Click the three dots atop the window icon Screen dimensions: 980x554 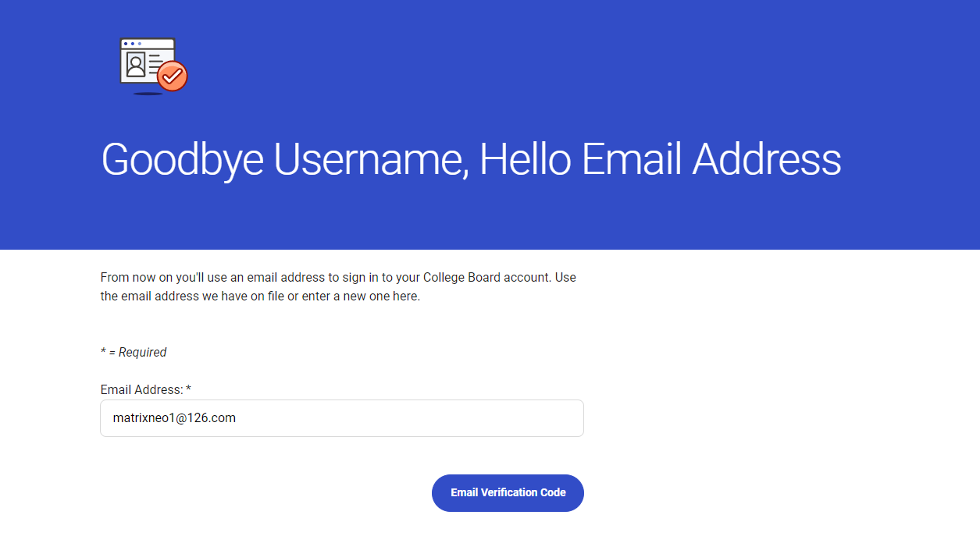tap(132, 44)
